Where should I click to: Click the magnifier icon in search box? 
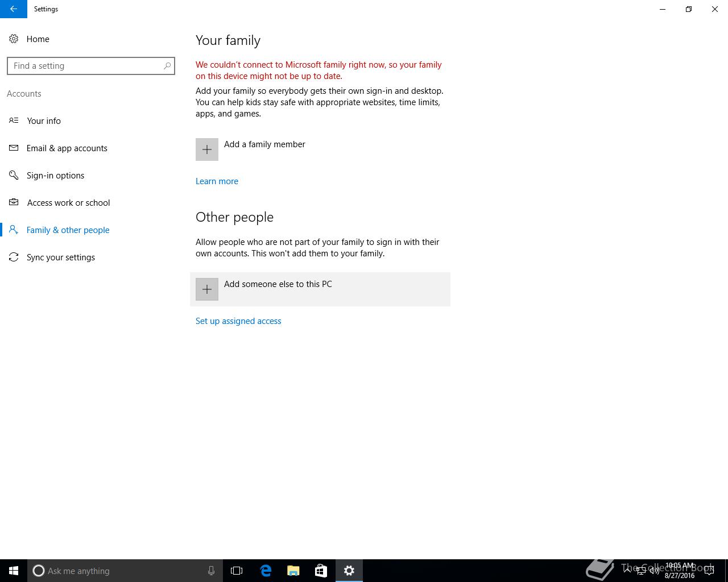coord(167,66)
